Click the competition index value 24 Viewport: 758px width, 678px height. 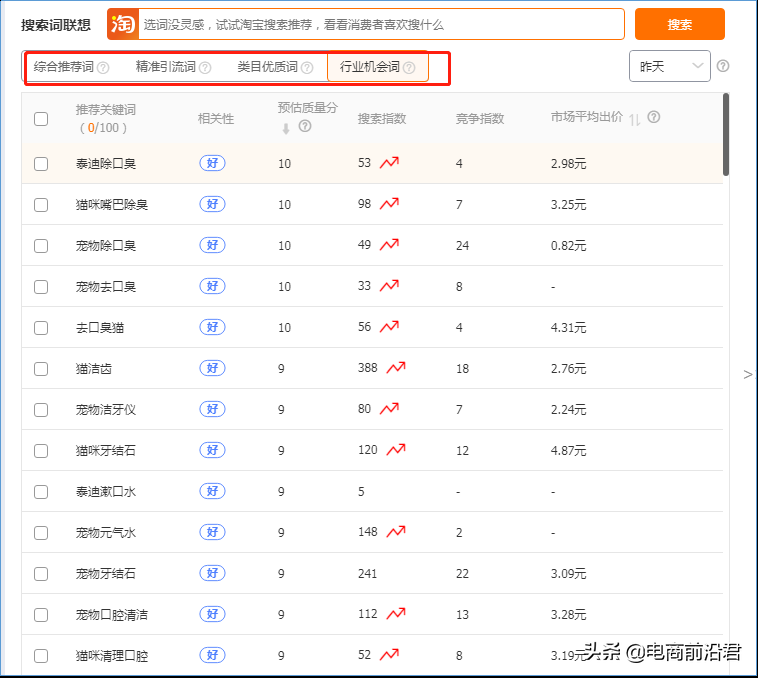[x=462, y=246]
